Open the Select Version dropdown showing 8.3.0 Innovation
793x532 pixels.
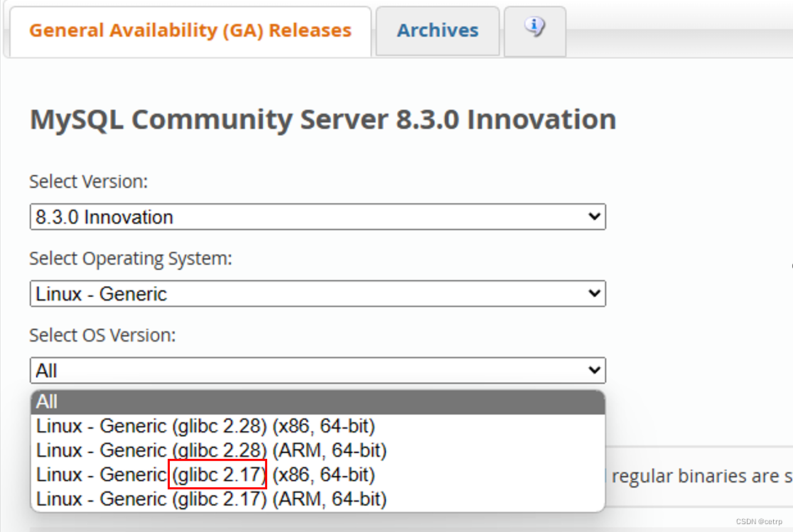click(318, 217)
